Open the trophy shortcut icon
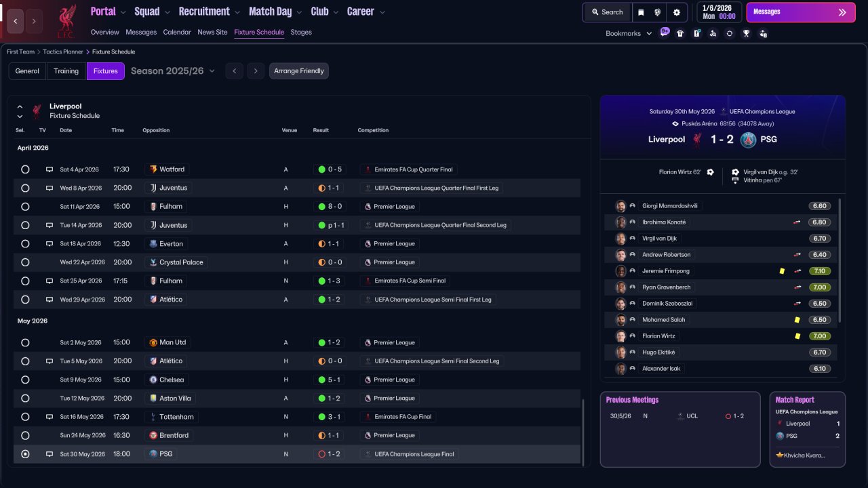868x488 pixels. [x=746, y=33]
